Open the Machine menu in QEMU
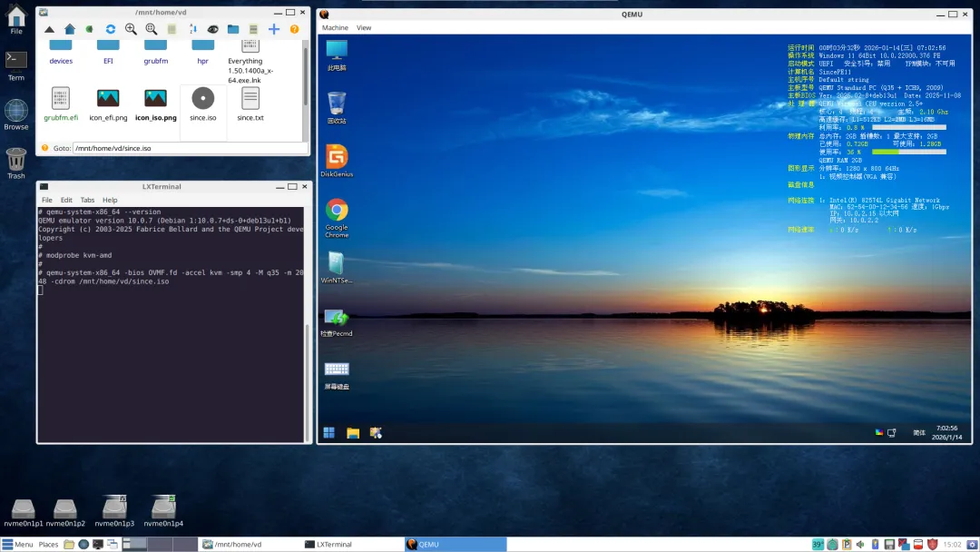The width and height of the screenshot is (980, 552). pos(335,27)
